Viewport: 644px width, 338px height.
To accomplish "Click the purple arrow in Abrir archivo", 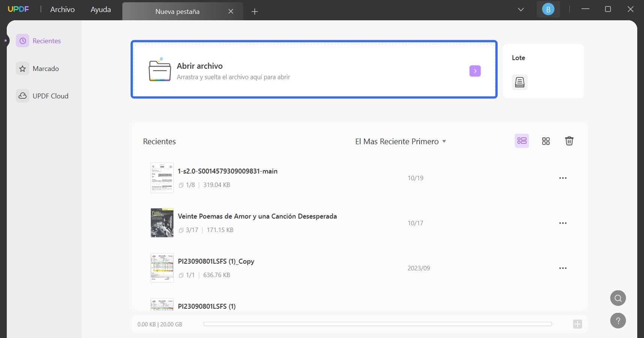I will (475, 71).
